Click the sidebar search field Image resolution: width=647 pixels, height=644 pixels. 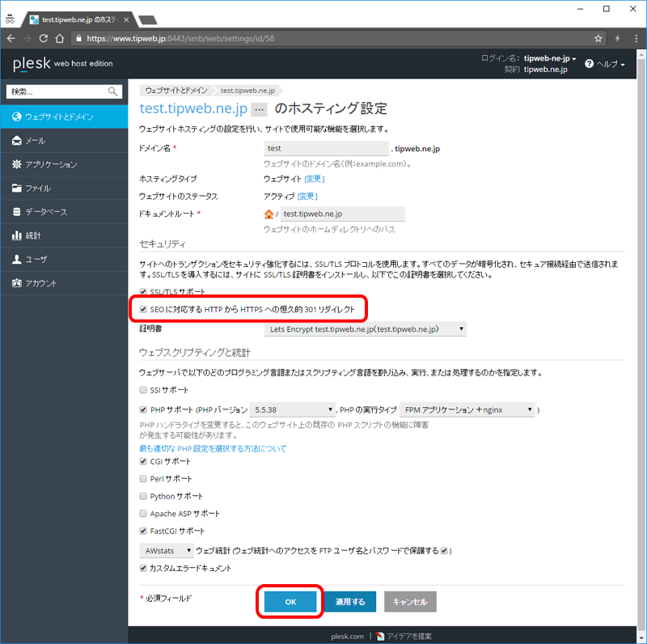point(64,91)
